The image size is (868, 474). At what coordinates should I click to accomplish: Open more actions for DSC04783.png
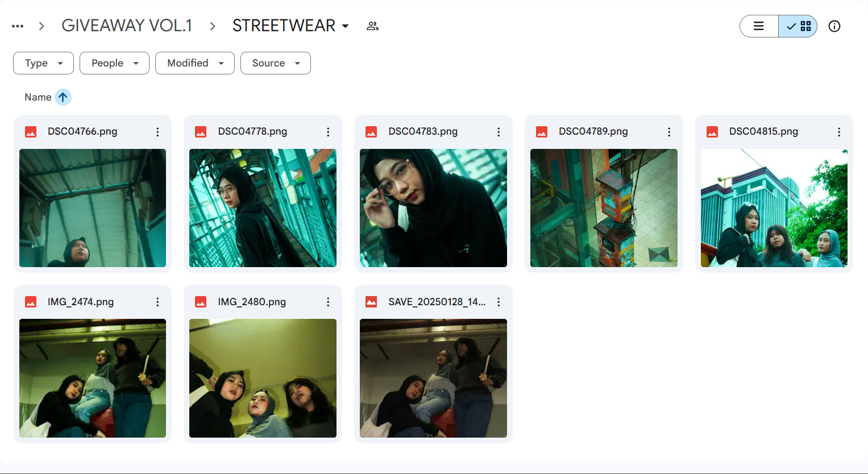coord(499,132)
